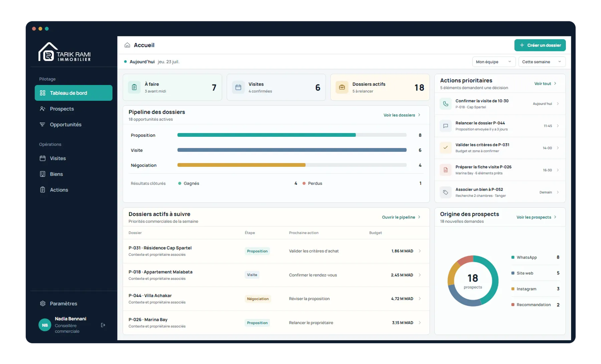
Task: Click checkmark icon for Valider les critères P-031
Action: click(x=445, y=147)
